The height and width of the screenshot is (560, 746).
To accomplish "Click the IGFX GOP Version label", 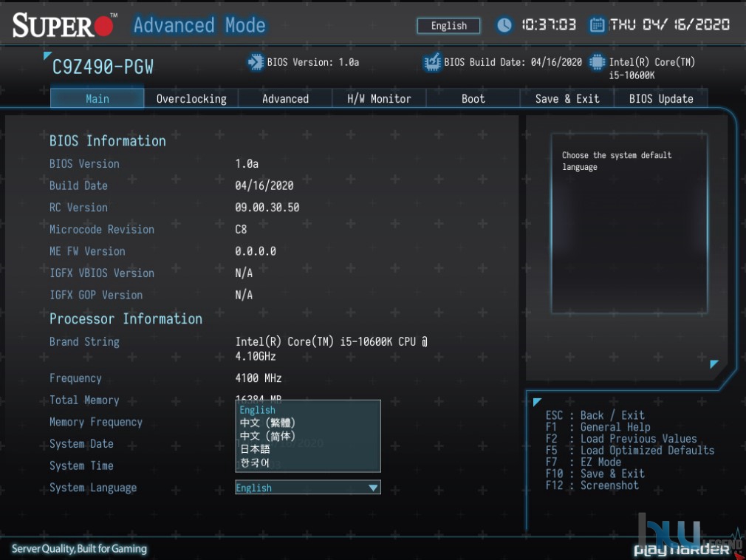I will [96, 295].
